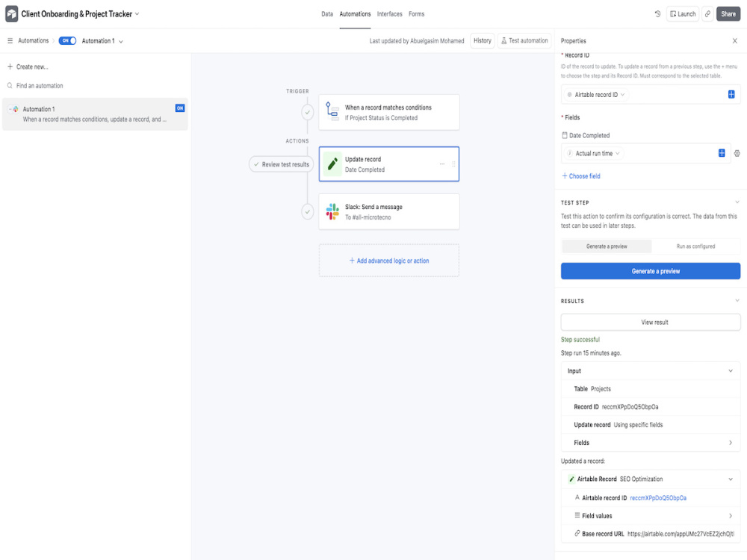Collapse the Input section
This screenshot has height=560, width=747.
[731, 370]
